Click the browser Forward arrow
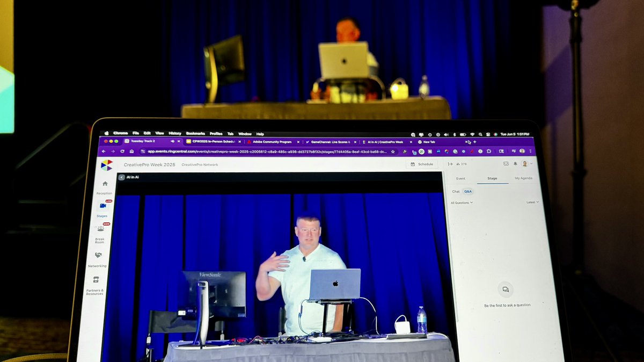 coord(113,151)
